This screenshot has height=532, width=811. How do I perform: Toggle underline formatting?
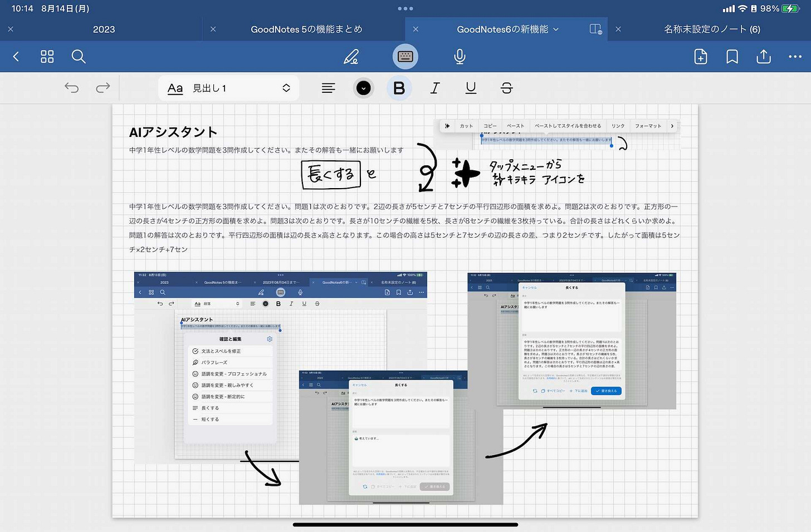(x=471, y=88)
